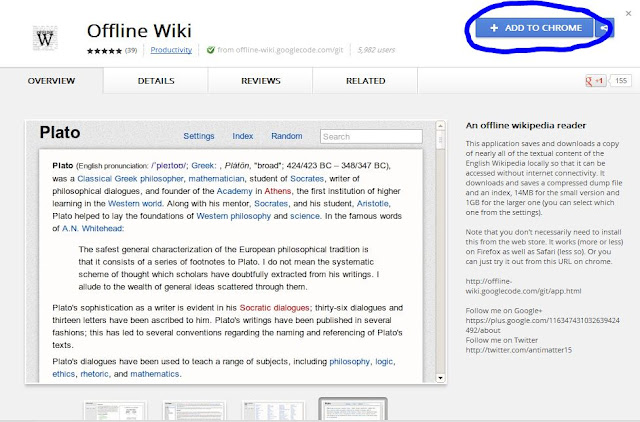
Task: Select the fourth highlighted screenshot thumbnail
Action: click(353, 410)
